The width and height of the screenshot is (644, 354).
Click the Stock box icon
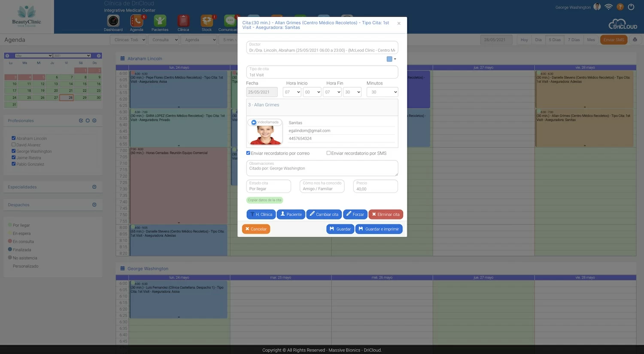coord(207,21)
